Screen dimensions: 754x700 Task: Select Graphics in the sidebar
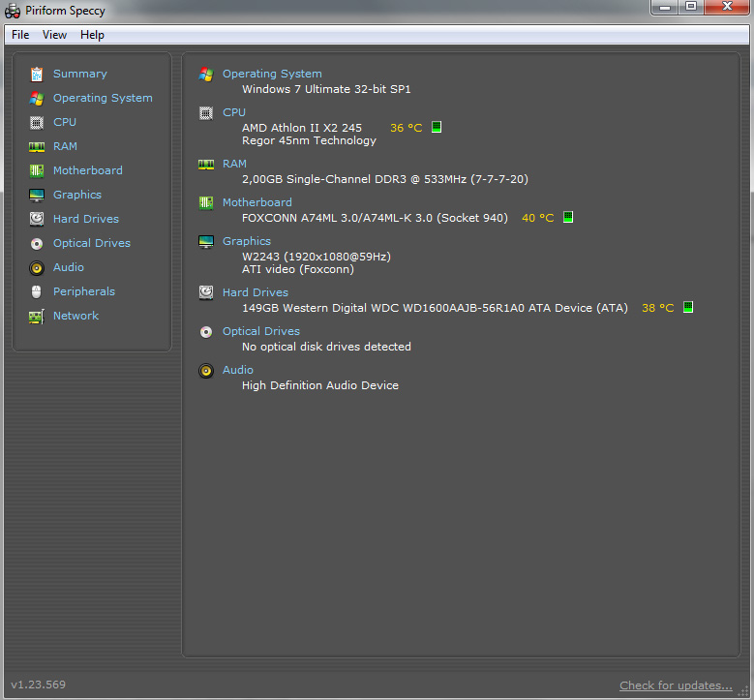pos(76,195)
